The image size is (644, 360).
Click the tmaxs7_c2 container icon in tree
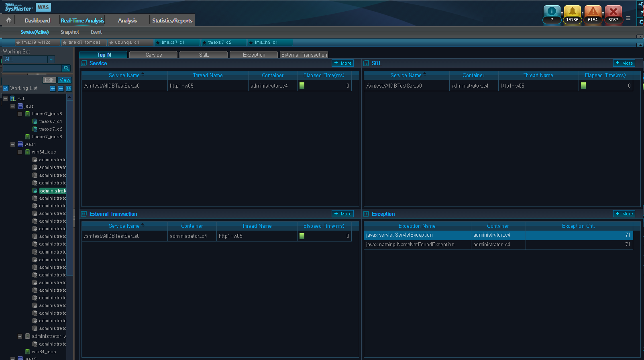35,129
